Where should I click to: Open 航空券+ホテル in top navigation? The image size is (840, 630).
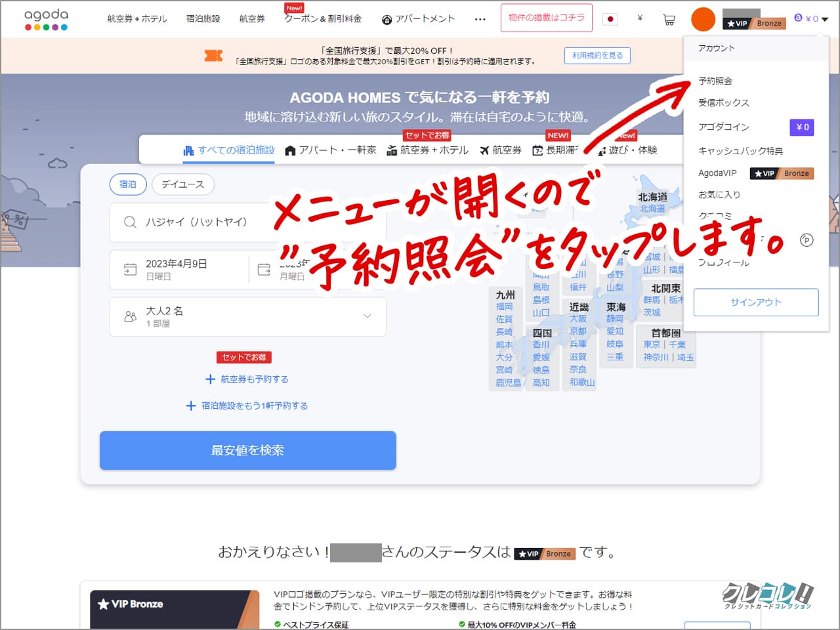[137, 19]
